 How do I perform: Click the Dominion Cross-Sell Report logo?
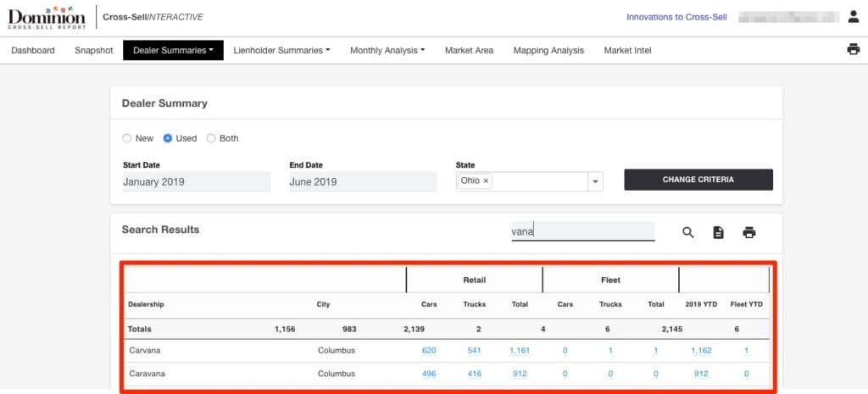[x=47, y=19]
